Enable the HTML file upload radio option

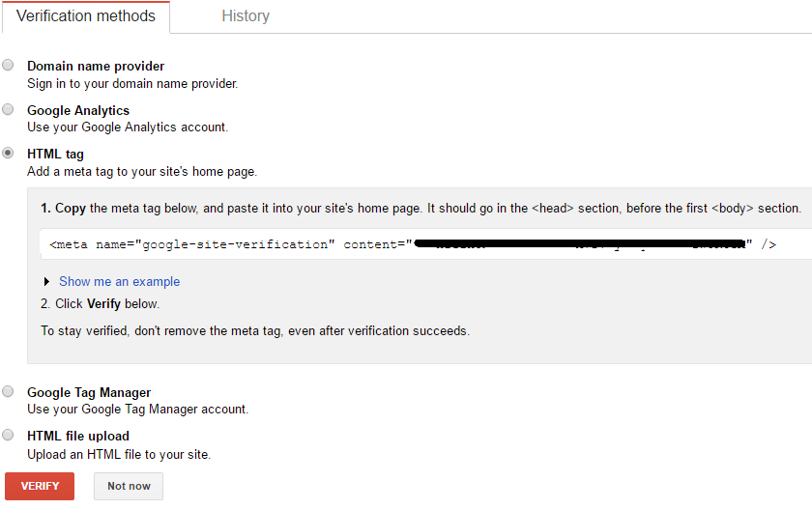9,435
